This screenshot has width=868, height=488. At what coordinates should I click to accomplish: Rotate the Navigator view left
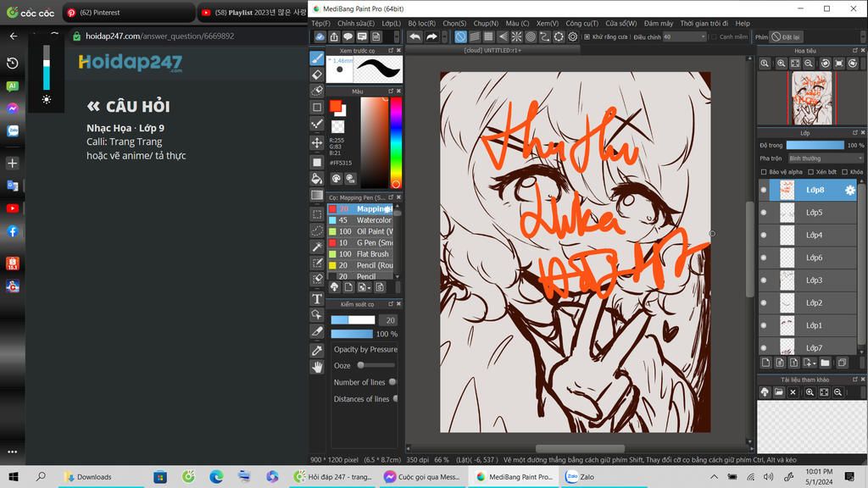(x=826, y=64)
